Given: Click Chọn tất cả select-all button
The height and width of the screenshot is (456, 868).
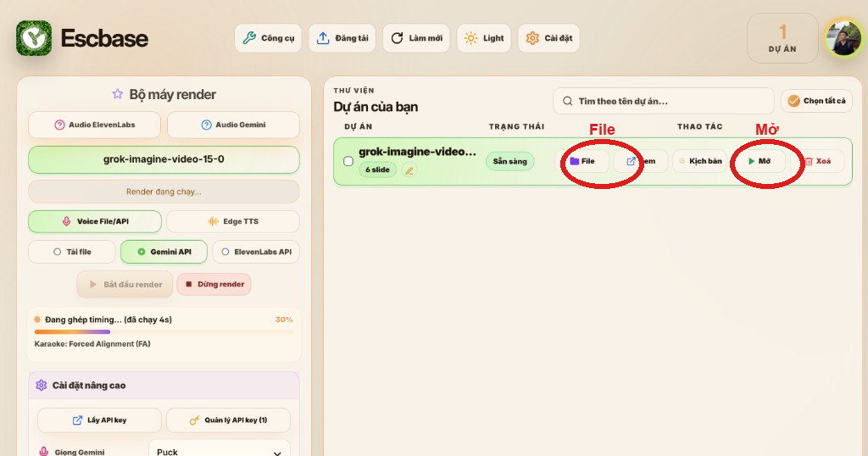Looking at the screenshot, I should point(816,101).
